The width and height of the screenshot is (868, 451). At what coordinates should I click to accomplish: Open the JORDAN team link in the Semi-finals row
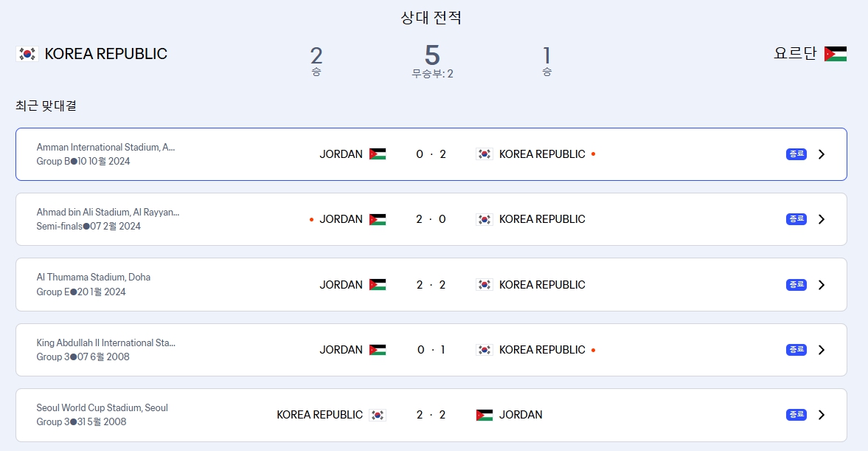[x=341, y=218]
